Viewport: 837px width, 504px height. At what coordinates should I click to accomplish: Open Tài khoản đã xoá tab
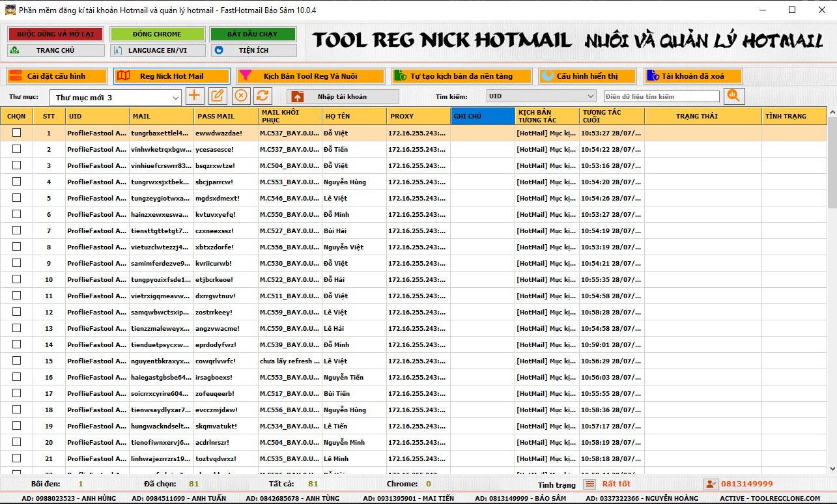[693, 76]
